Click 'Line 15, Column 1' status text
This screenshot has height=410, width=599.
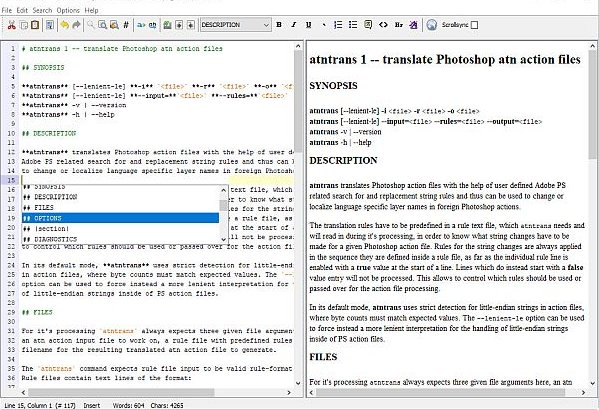pyautogui.click(x=40, y=405)
